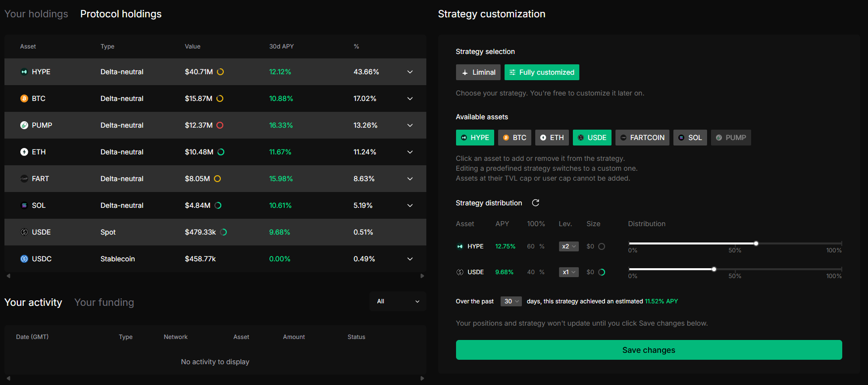Click the HYPE token icon in holdings table
Screen dimensions: 868x385
(x=24, y=72)
